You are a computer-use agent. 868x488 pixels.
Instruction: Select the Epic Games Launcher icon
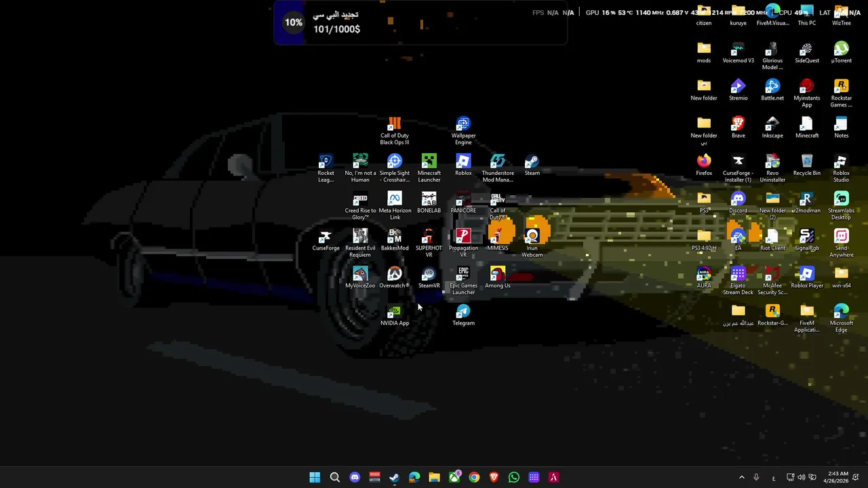[463, 280]
